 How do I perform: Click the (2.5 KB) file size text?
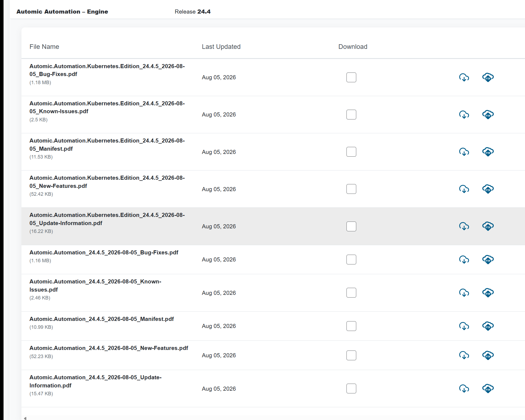(38, 120)
